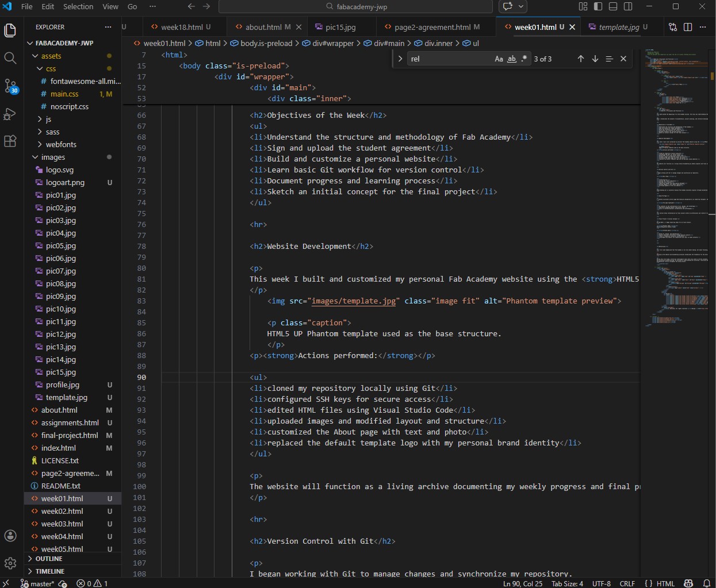The height and width of the screenshot is (588, 716).
Task: Open Source Control view with 30 changes
Action: point(10,86)
